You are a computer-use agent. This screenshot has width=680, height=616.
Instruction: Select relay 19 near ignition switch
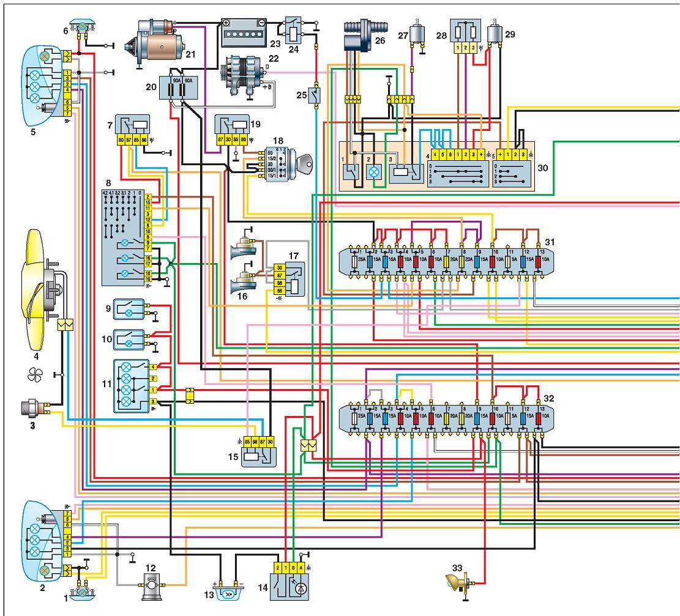pyautogui.click(x=232, y=130)
